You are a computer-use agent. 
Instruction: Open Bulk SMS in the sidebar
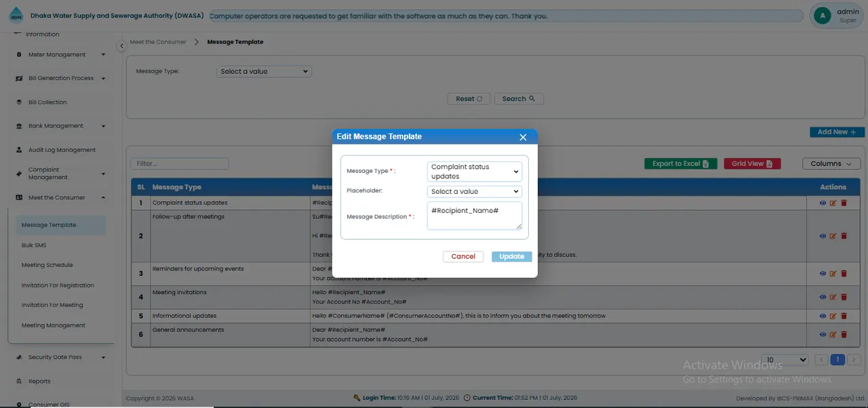point(34,245)
